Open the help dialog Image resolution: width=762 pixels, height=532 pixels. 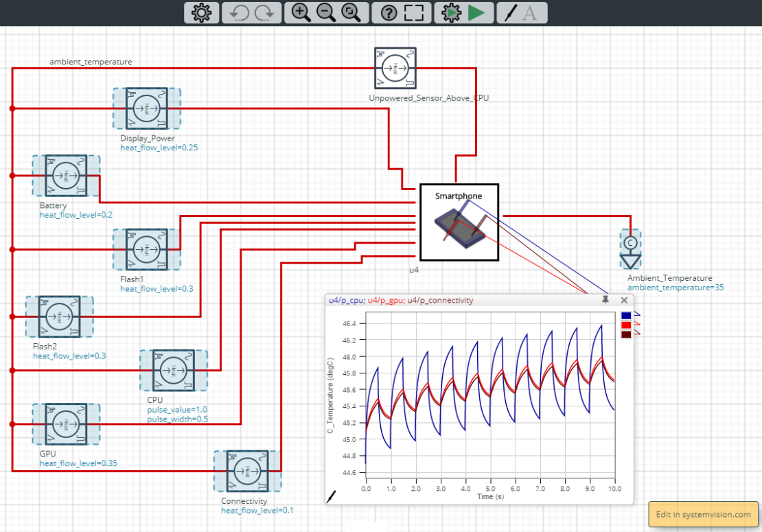tap(388, 12)
